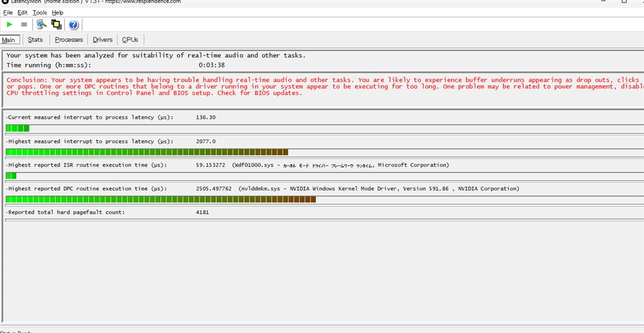Click the highest ISR execution time bar
The height and width of the screenshot is (333, 644).
pyautogui.click(x=325, y=176)
